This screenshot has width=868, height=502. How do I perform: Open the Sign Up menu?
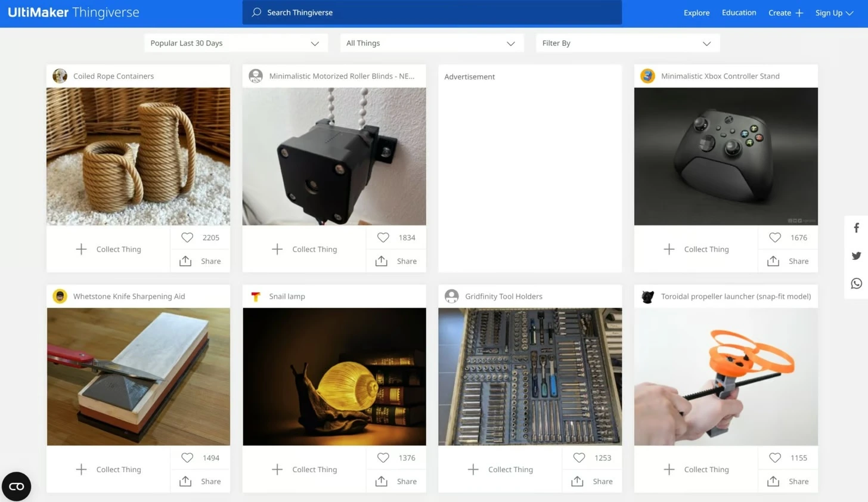point(833,13)
